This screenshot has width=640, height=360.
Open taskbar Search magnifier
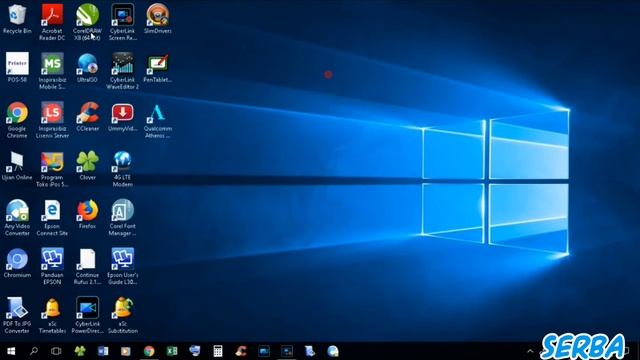[x=34, y=351]
